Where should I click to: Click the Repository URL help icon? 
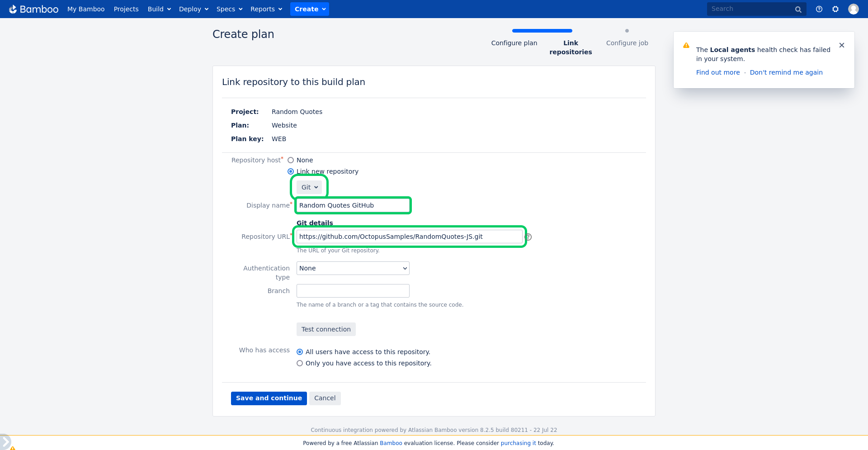pos(528,237)
